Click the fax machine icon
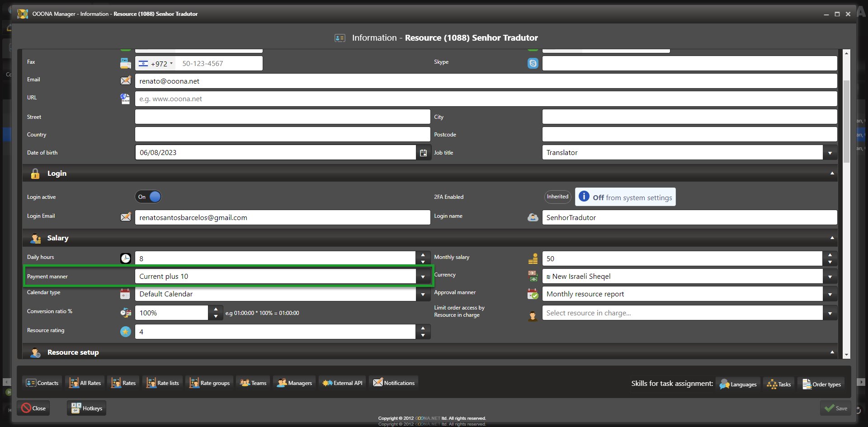 pos(126,64)
